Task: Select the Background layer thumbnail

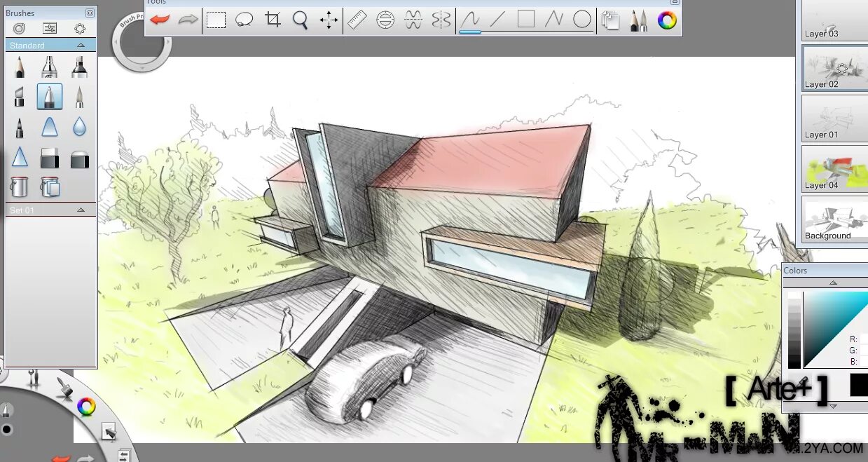Action: 835,219
